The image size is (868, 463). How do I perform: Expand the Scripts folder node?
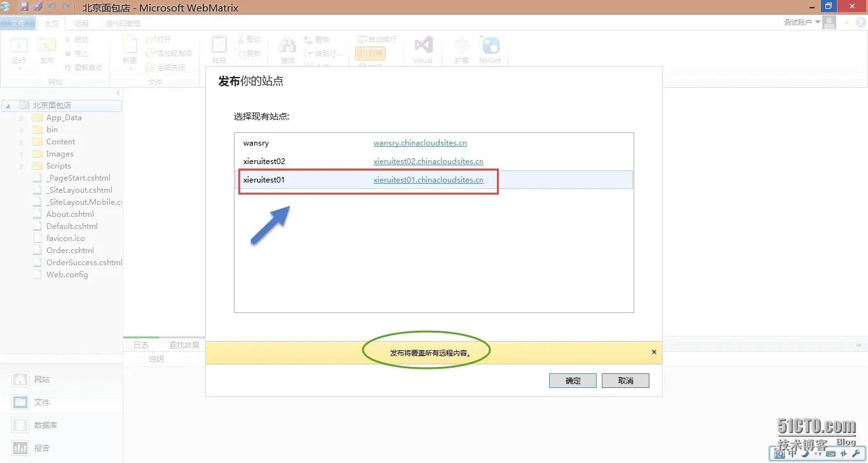point(22,166)
